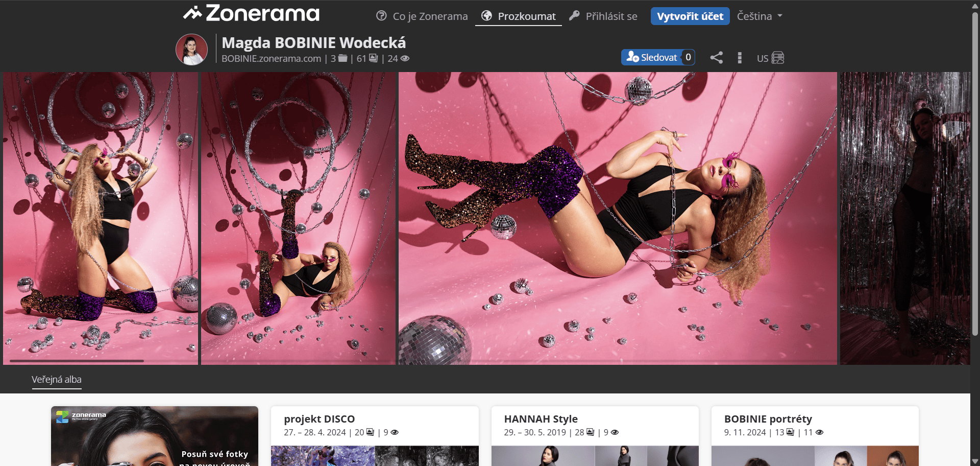Click HANNAH Style views eye icon

click(615, 432)
